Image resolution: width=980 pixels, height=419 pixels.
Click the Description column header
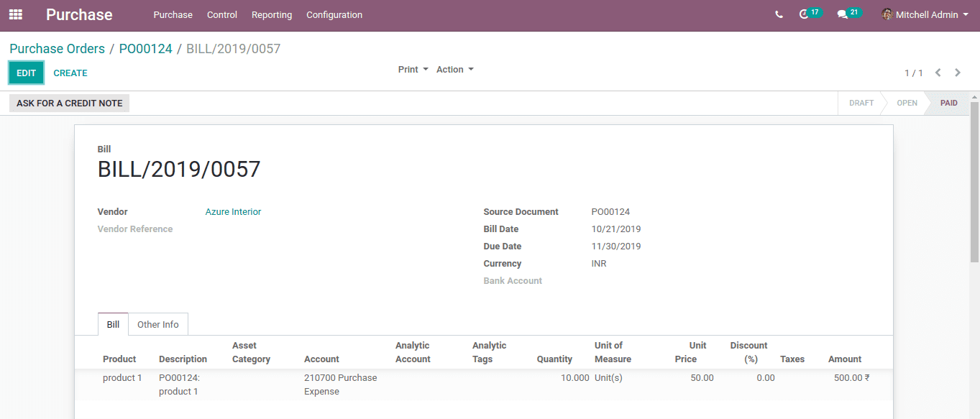(x=183, y=359)
